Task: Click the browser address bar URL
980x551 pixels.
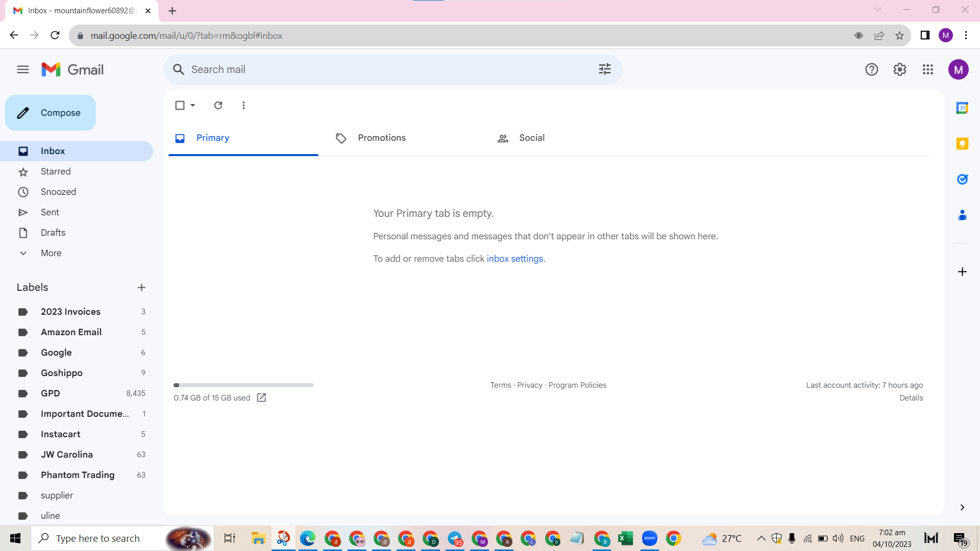Action: pos(186,36)
